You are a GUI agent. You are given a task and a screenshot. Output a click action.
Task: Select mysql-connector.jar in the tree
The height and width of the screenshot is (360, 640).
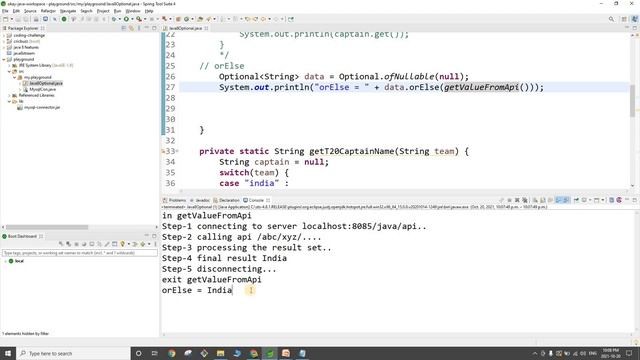click(x=42, y=107)
